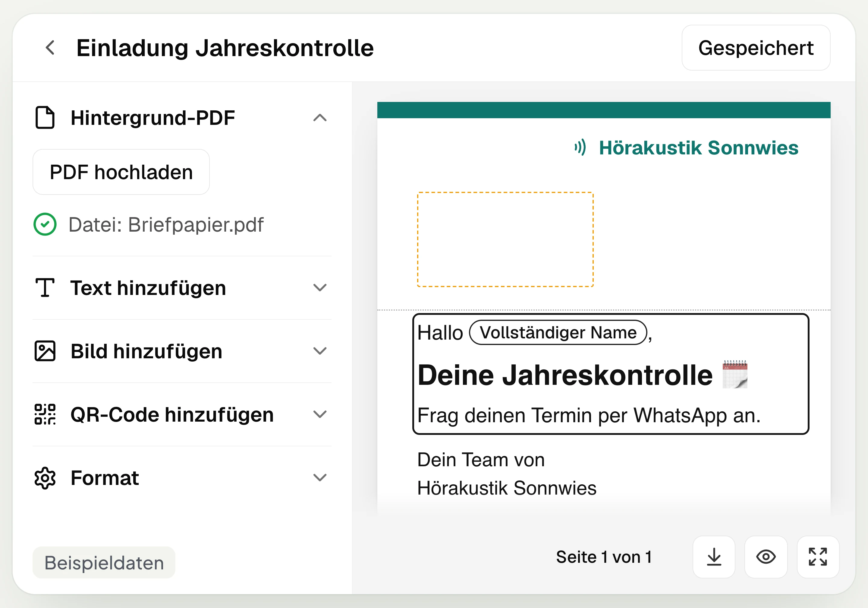Expand the Text hinzufügen section chevron

tap(320, 287)
